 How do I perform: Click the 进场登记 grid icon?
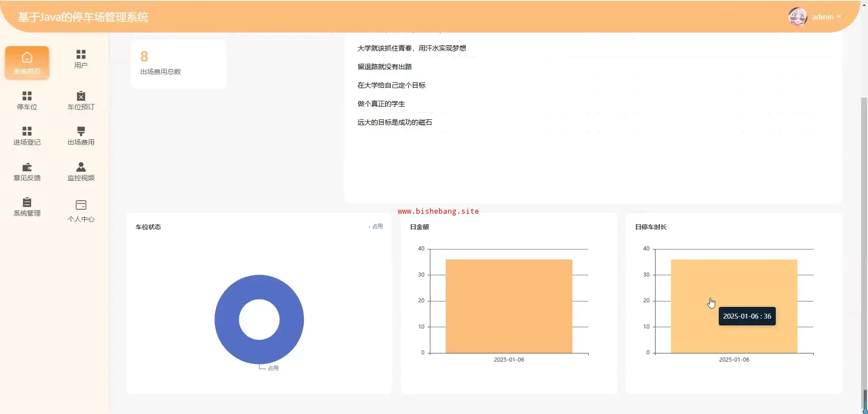tap(27, 131)
